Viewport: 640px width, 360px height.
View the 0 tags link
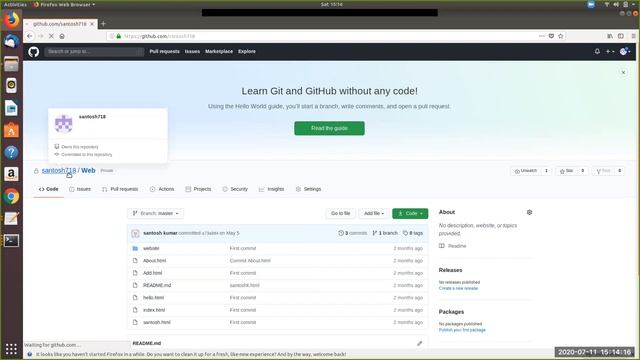(413, 233)
